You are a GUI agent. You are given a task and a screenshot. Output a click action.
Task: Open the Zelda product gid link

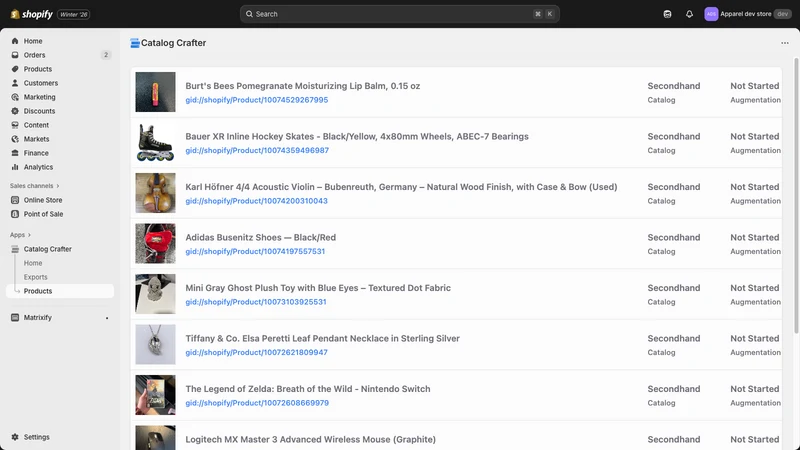point(257,403)
